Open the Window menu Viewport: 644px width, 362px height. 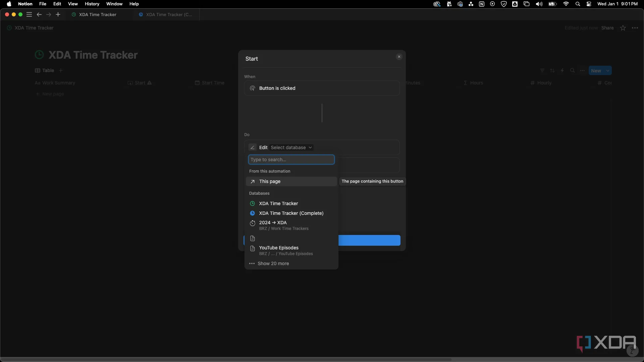(x=114, y=4)
